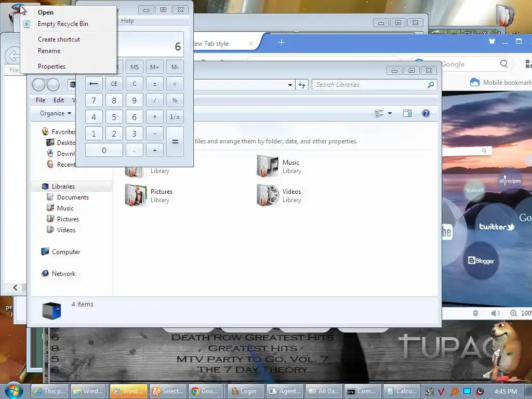Click the browser skin t-shirt icon
Viewport: 532px width, 399px height.
click(492, 42)
